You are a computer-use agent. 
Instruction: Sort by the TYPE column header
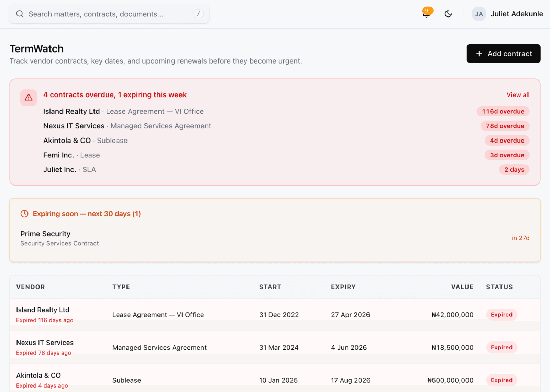coord(121,287)
